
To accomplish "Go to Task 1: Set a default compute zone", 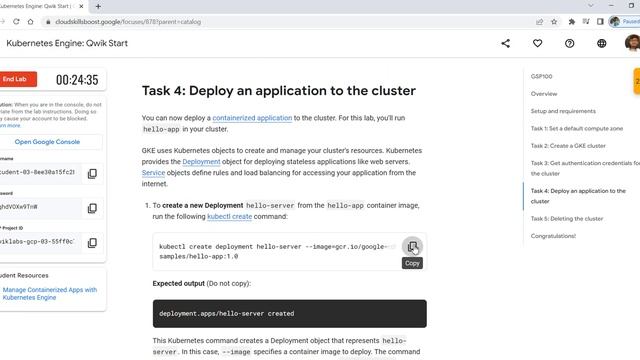I will click(x=577, y=128).
